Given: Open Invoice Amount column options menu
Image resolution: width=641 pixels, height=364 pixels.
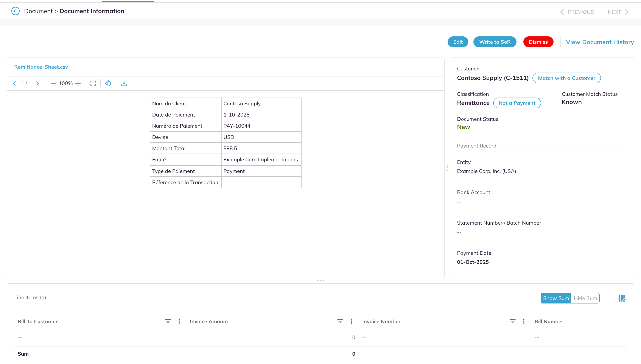Looking at the screenshot, I should [x=351, y=321].
